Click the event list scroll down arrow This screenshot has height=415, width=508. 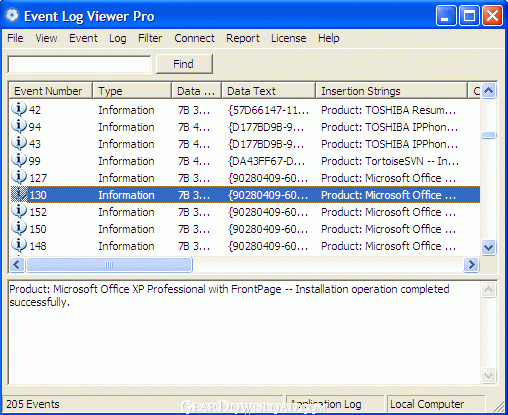[489, 247]
